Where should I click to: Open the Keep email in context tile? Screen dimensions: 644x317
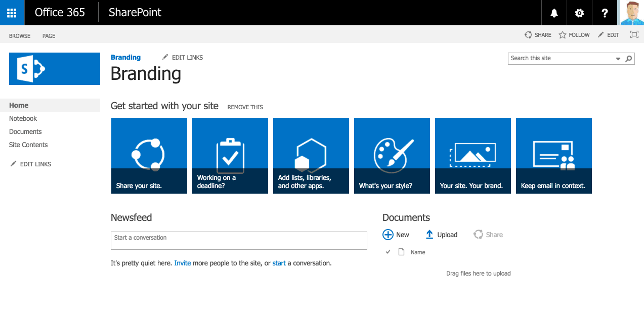pyautogui.click(x=554, y=156)
